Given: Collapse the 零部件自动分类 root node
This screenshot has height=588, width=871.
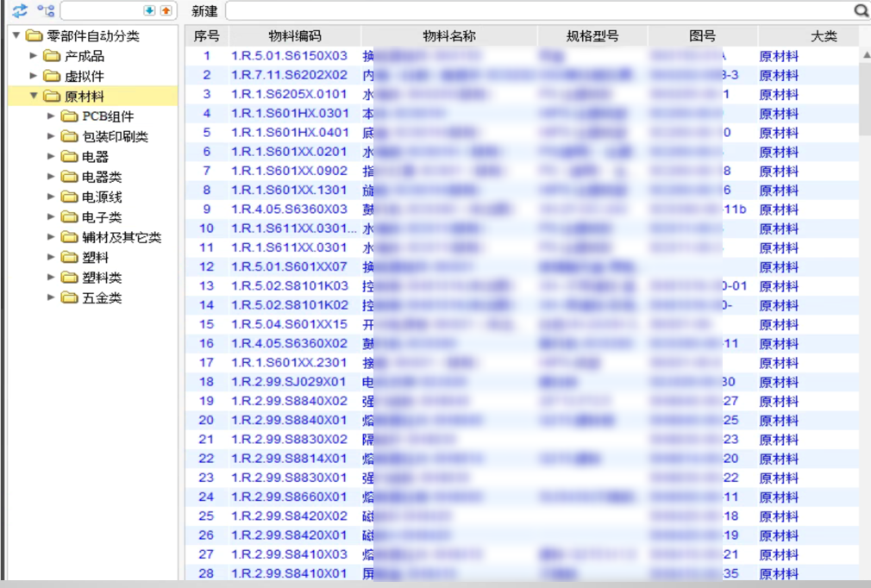Looking at the screenshot, I should click(x=16, y=35).
